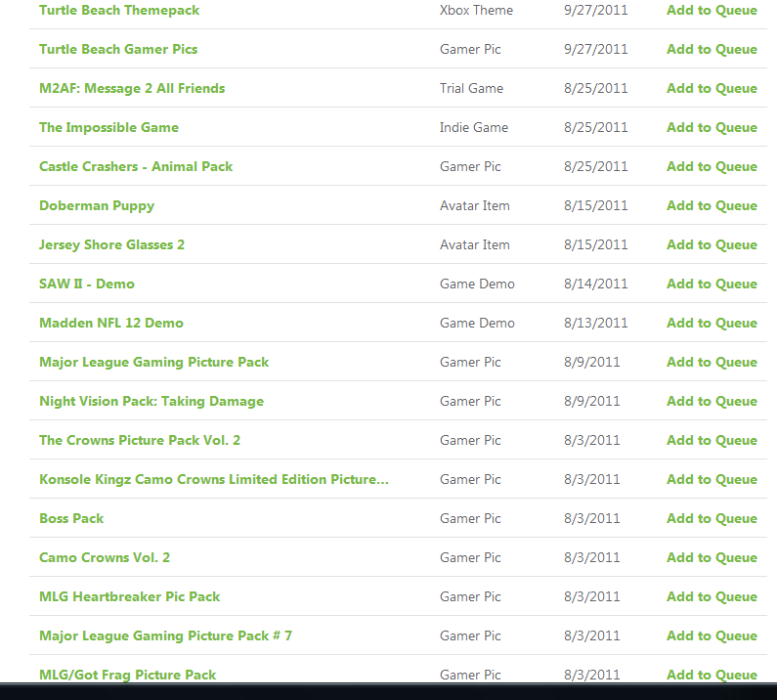Open SAW II - Demo link
This screenshot has height=700, width=777.
87,284
